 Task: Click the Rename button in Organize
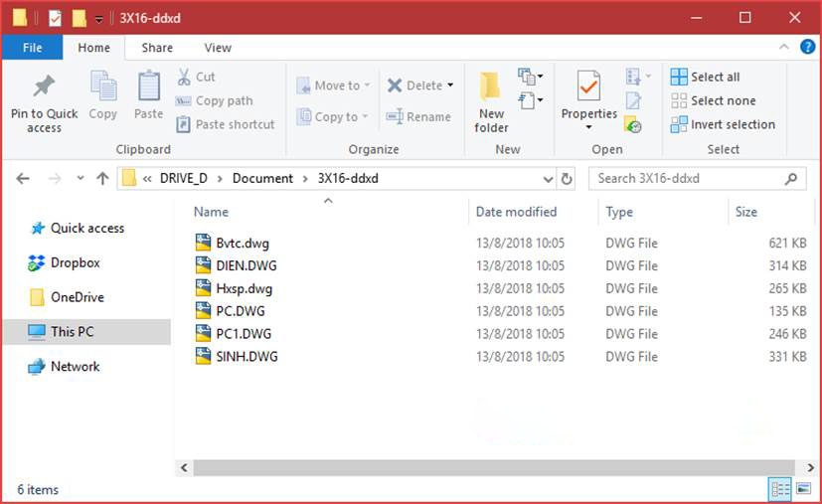click(418, 116)
